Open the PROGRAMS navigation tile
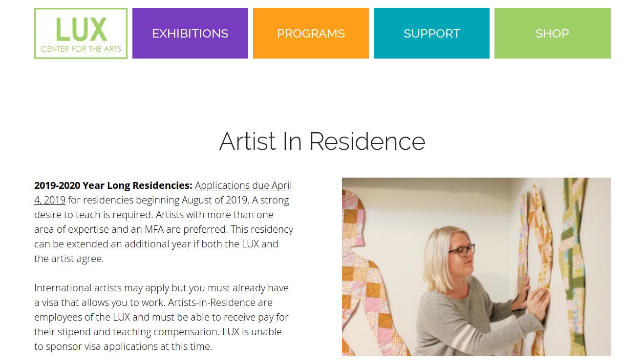The width and height of the screenshot is (643, 364). pos(311,33)
